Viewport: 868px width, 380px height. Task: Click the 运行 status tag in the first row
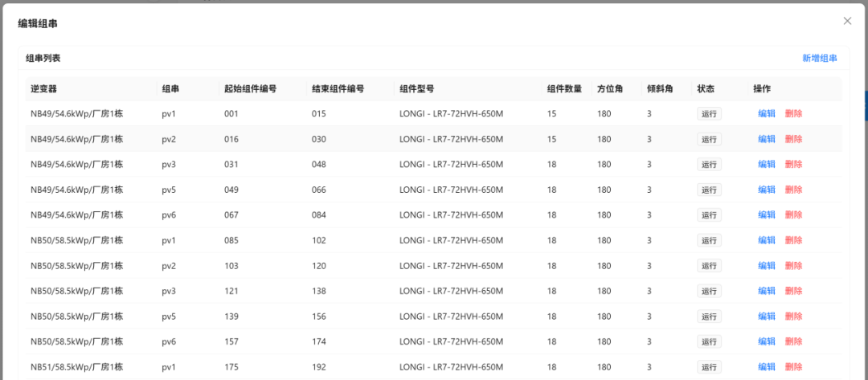point(709,114)
